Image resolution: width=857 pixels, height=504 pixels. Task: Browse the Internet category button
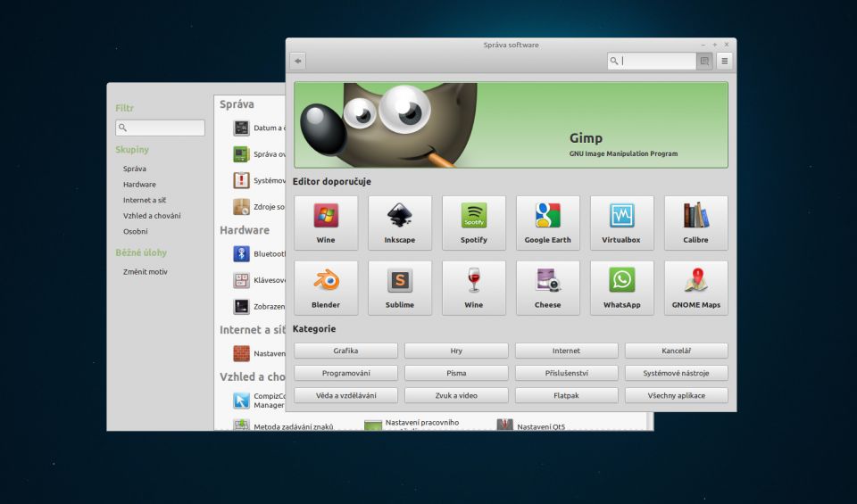(x=566, y=351)
